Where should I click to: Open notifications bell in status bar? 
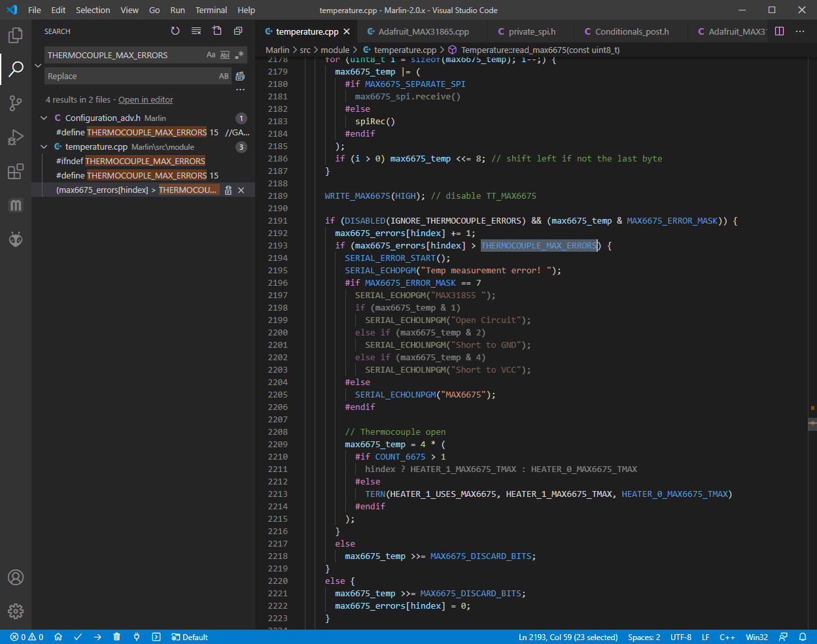tap(803, 637)
